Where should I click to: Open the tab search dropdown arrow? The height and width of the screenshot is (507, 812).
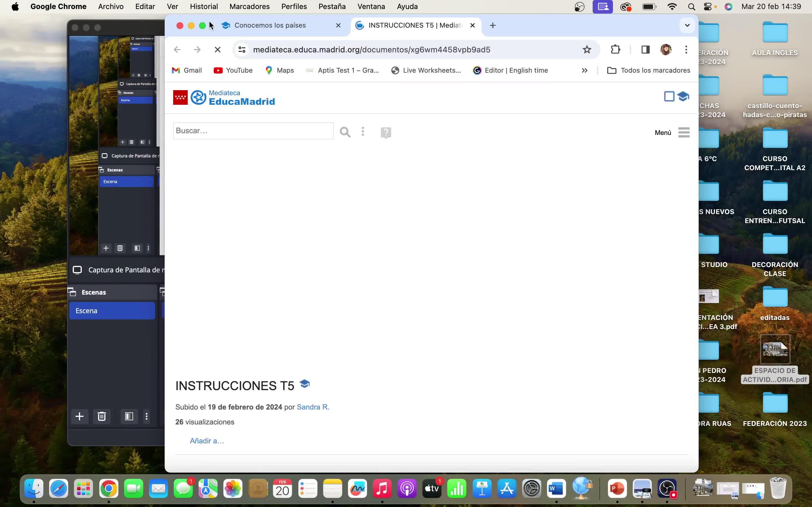click(x=687, y=25)
